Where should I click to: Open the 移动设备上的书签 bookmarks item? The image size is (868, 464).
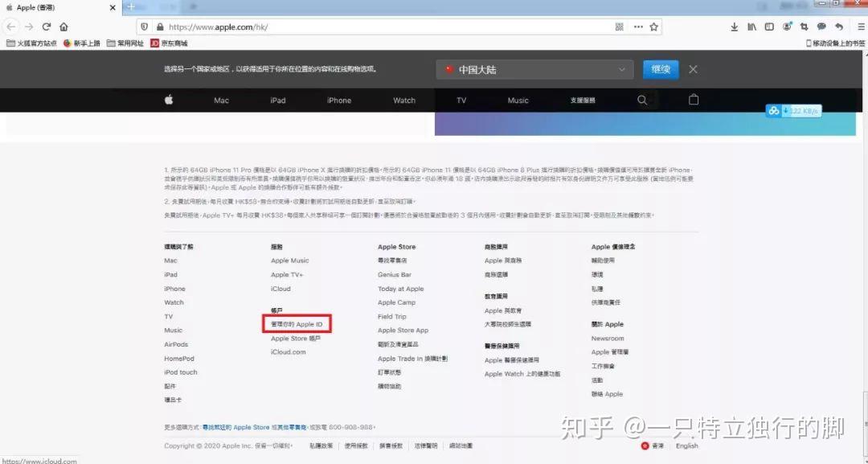tap(836, 43)
